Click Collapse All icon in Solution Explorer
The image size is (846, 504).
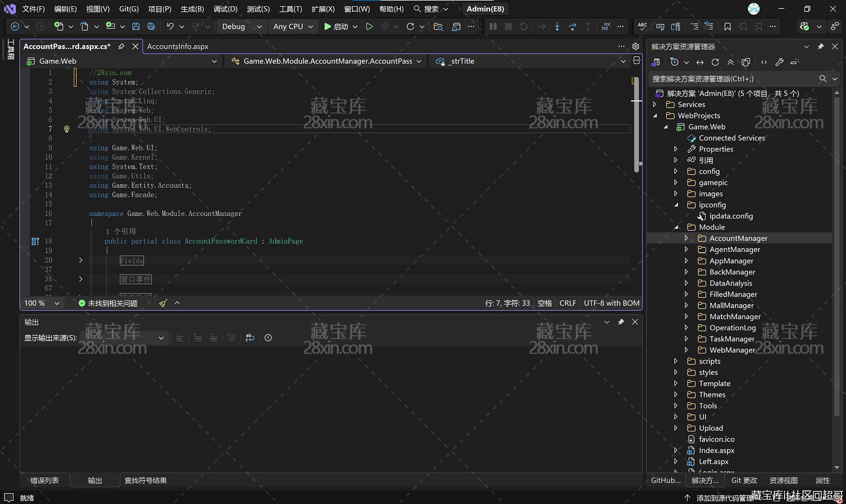tap(730, 62)
